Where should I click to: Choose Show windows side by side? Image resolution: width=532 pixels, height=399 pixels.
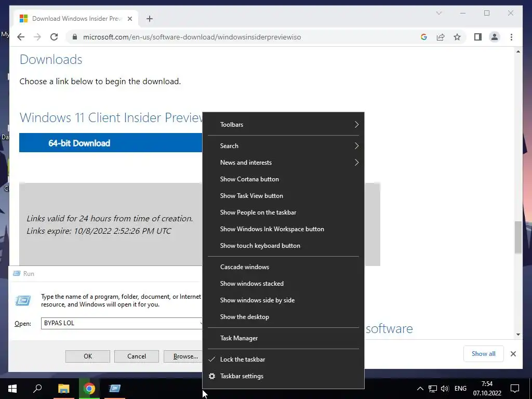(283, 300)
